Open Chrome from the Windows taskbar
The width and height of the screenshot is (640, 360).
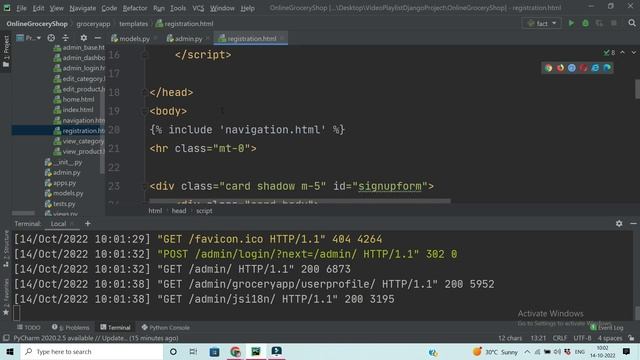click(x=235, y=351)
